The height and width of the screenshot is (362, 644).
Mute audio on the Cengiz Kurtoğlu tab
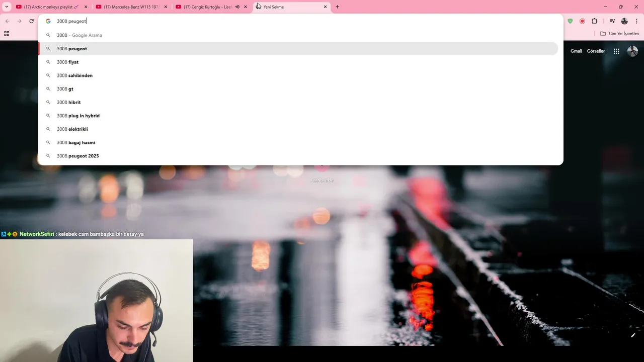237,7
